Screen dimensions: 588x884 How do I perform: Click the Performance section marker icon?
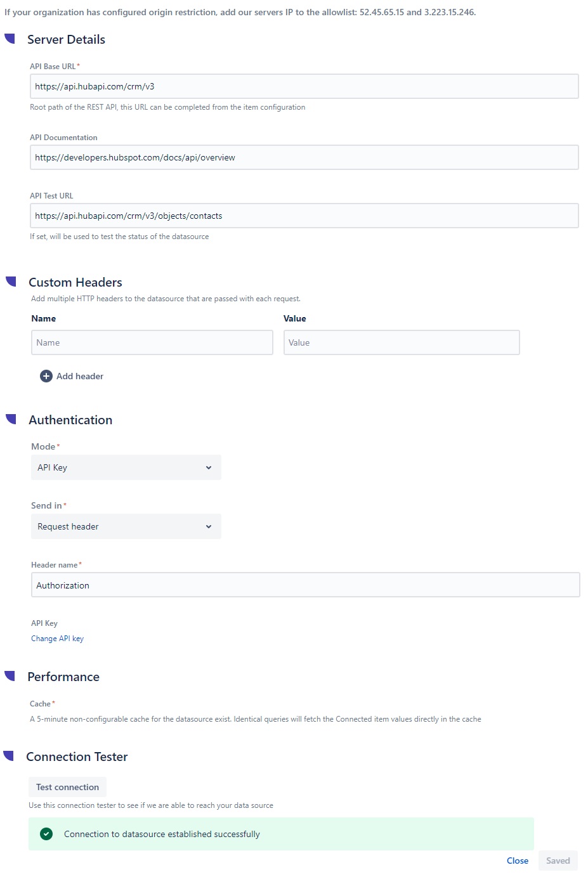click(10, 676)
